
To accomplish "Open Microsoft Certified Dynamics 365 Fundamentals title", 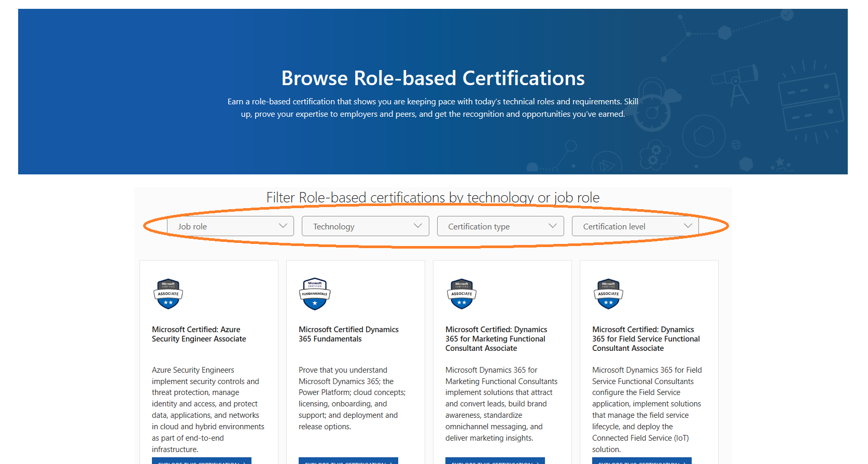I will coord(348,334).
